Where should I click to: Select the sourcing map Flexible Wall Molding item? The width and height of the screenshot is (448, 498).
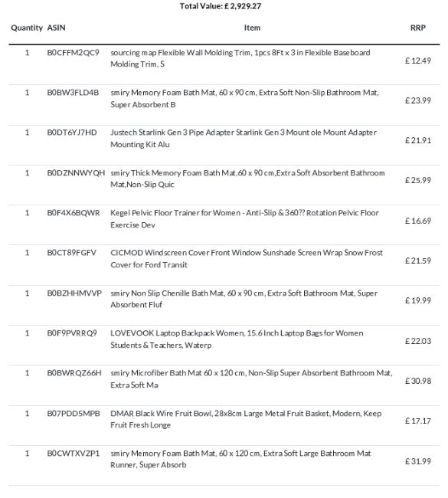point(240,58)
